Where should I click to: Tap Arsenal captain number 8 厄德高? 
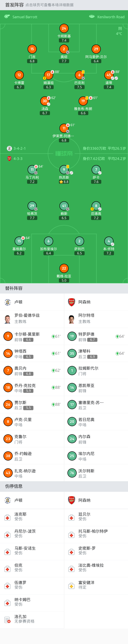[x=96, y=206]
